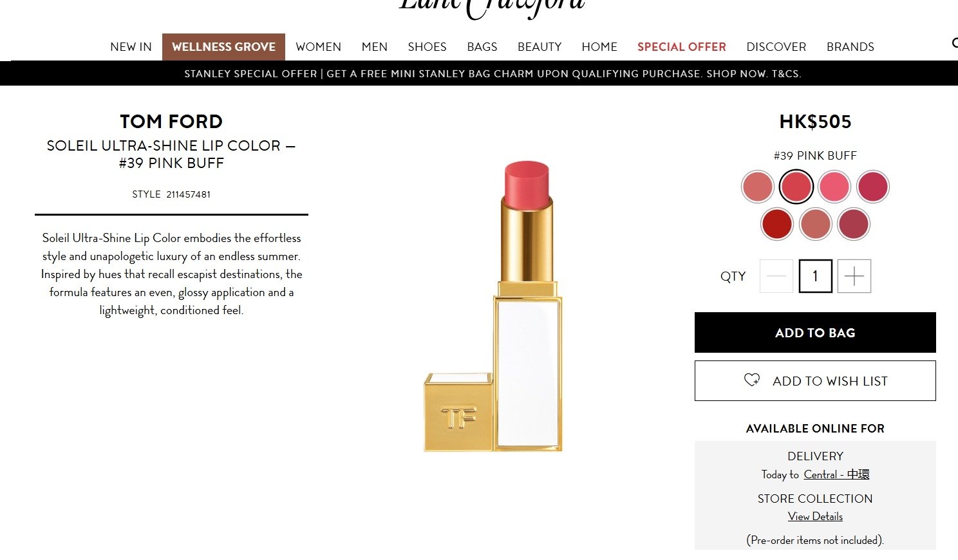Image resolution: width=958 pixels, height=560 pixels.
Task: Select the first dusty pink shade swatch
Action: click(x=758, y=187)
